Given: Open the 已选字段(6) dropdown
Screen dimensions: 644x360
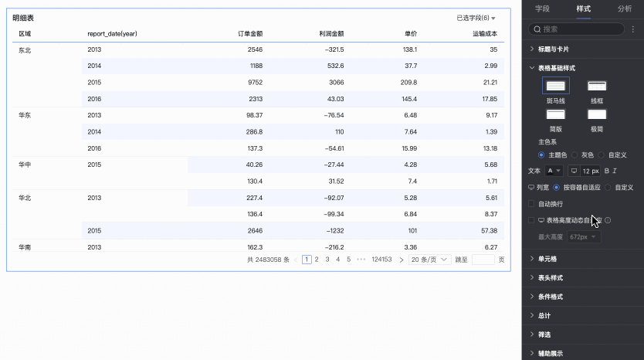Looking at the screenshot, I should click(476, 18).
